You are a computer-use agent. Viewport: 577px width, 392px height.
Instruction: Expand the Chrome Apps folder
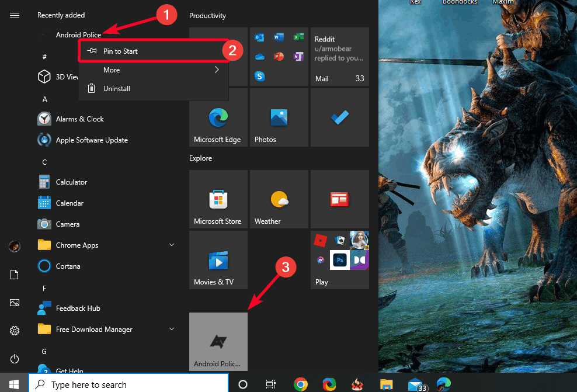pyautogui.click(x=172, y=245)
